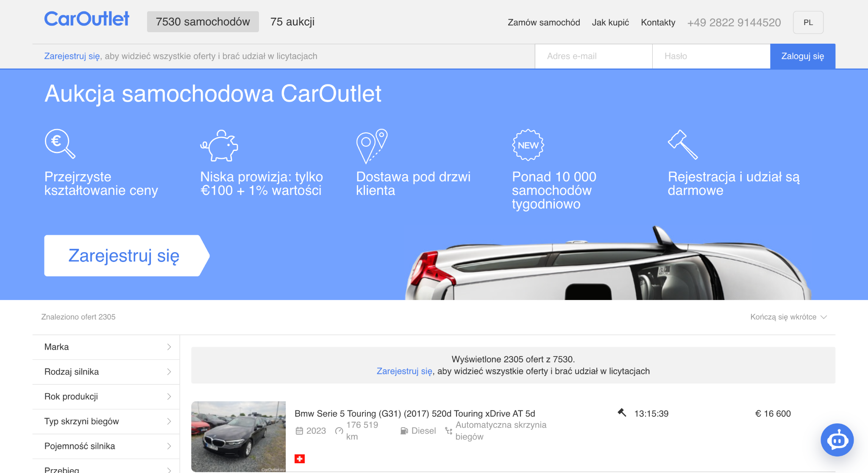The width and height of the screenshot is (868, 473).
Task: Click the Niska prowizja text
Action: click(262, 184)
